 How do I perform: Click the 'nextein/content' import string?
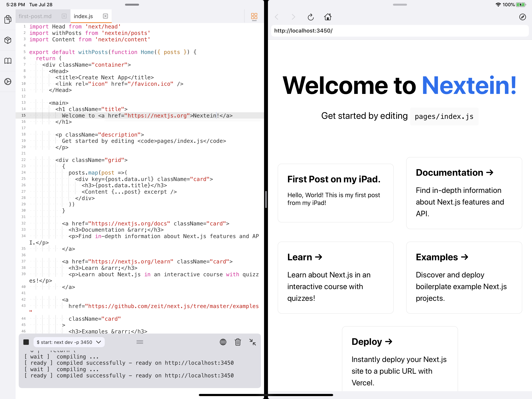pyautogui.click(x=122, y=40)
